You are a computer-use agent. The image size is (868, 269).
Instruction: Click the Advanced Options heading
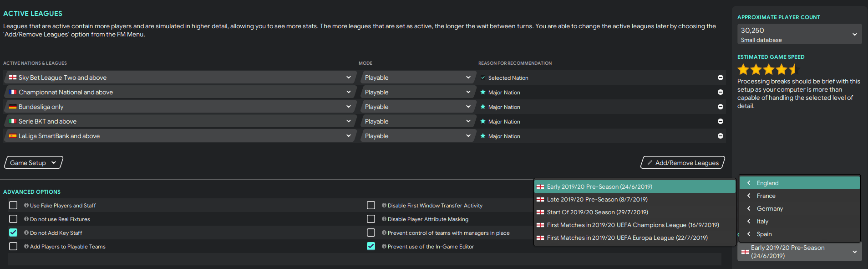coord(32,192)
